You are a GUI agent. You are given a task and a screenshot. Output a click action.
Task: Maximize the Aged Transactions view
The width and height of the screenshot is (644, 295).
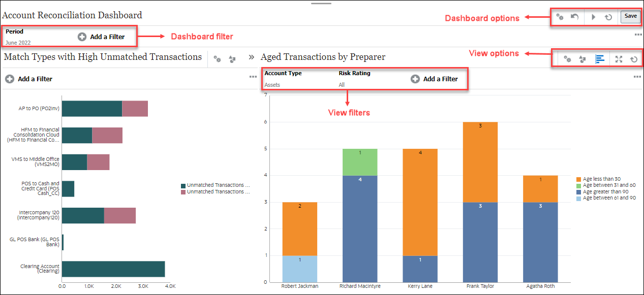(618, 58)
